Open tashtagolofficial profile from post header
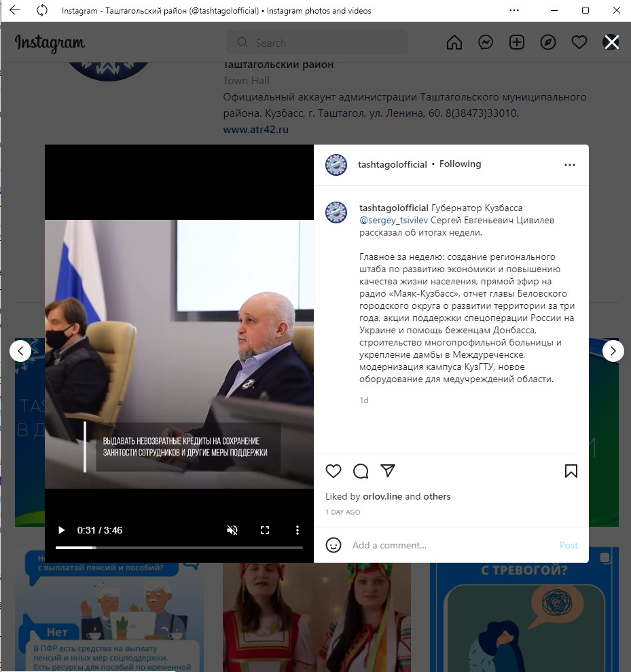The image size is (631, 672). [393, 164]
